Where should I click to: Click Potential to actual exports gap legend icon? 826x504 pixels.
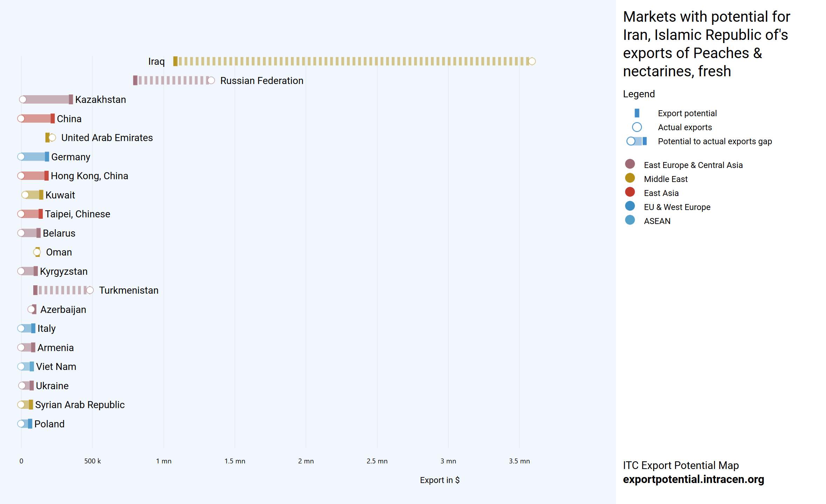click(637, 141)
